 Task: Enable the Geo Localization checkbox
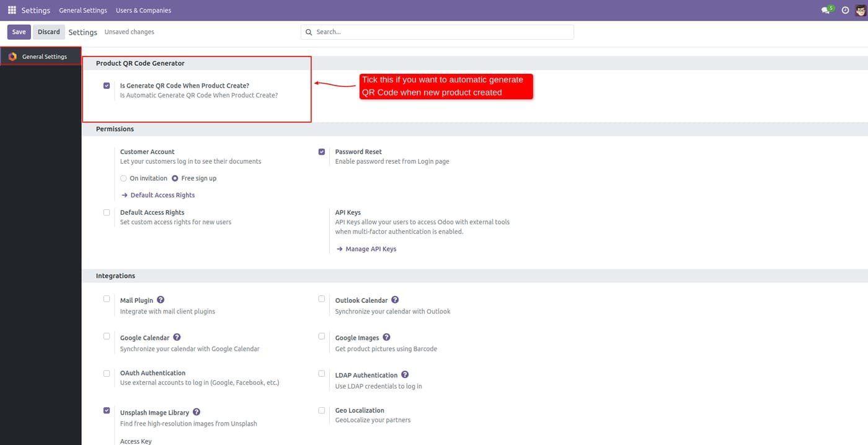coord(322,410)
